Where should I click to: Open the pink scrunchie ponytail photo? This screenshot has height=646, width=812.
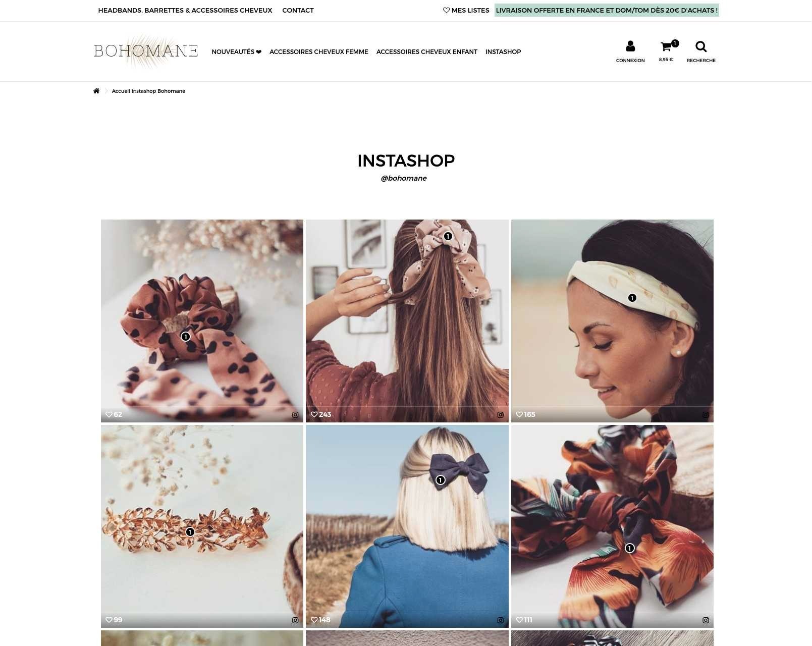pos(407,321)
